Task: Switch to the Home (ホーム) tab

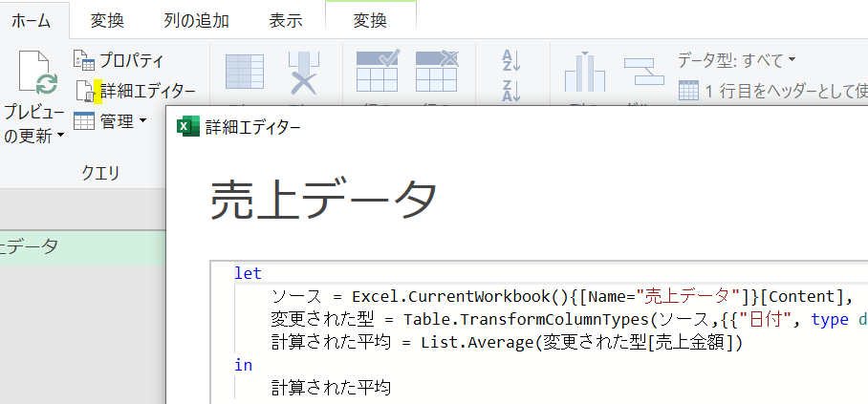Action: [32, 21]
